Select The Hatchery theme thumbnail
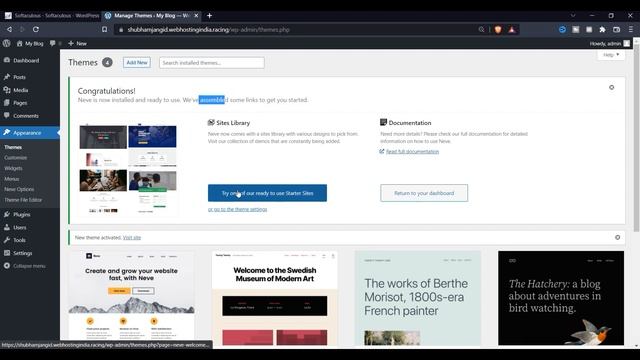This screenshot has height=360, width=640. click(x=561, y=298)
